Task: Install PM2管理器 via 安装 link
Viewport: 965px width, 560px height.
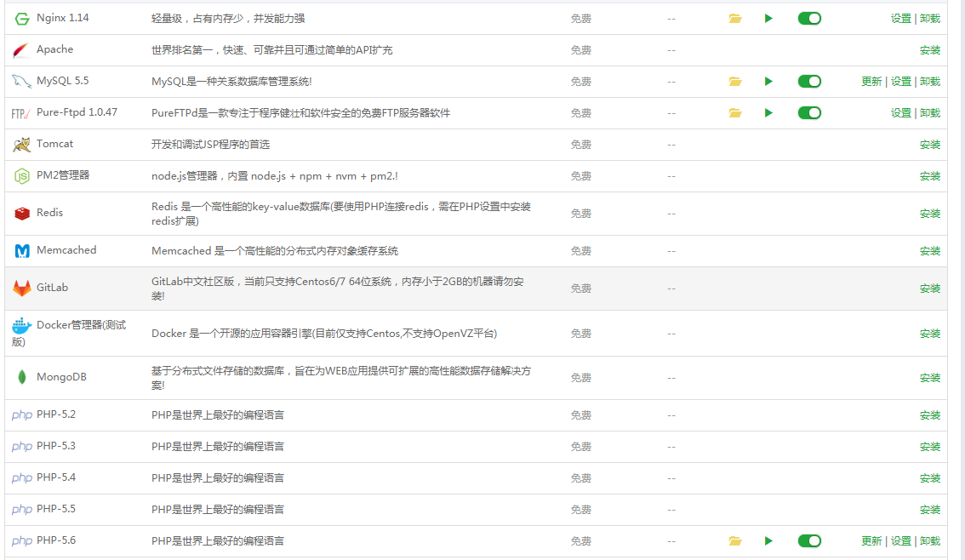Action: click(x=930, y=176)
